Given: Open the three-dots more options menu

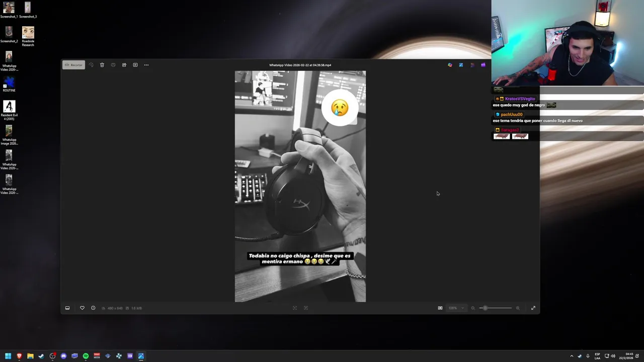Looking at the screenshot, I should point(146,65).
